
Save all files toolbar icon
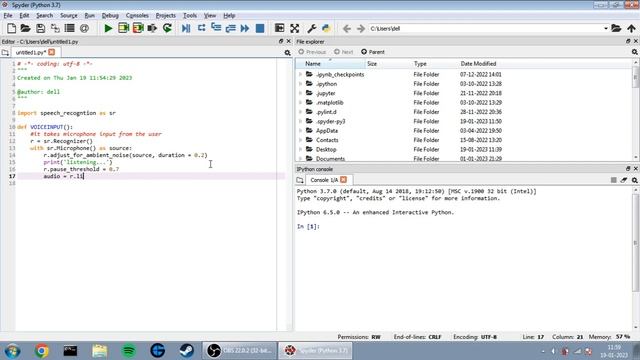coord(55,28)
